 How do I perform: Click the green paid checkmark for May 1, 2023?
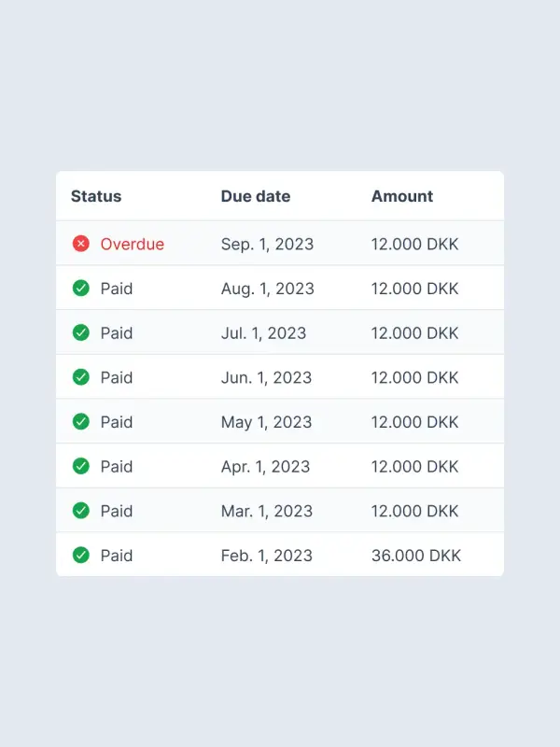point(81,422)
